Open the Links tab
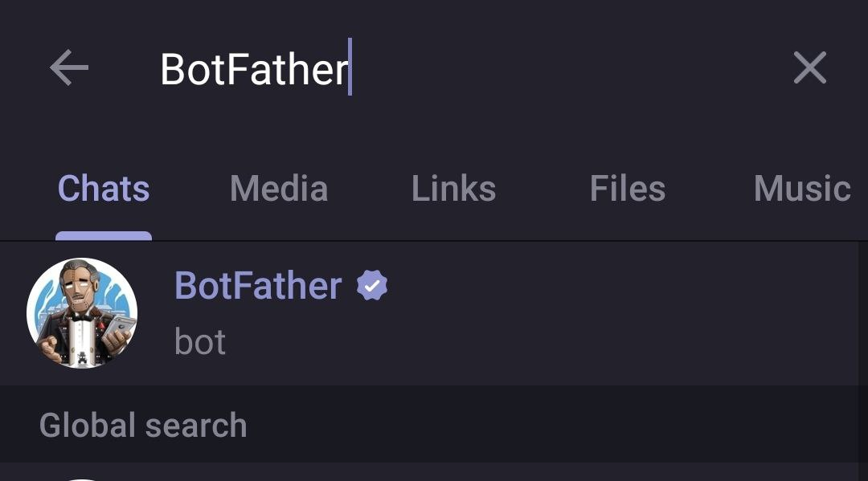Viewport: 868px width, 481px height. tap(453, 190)
